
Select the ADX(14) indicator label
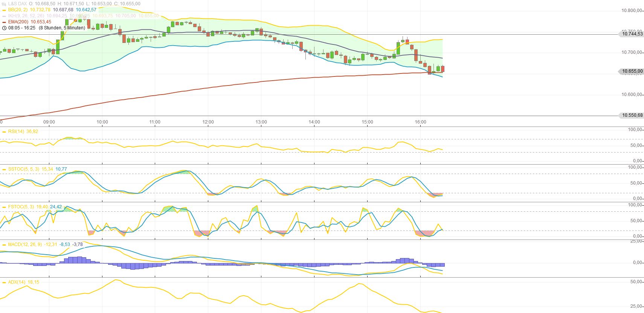coord(17,282)
